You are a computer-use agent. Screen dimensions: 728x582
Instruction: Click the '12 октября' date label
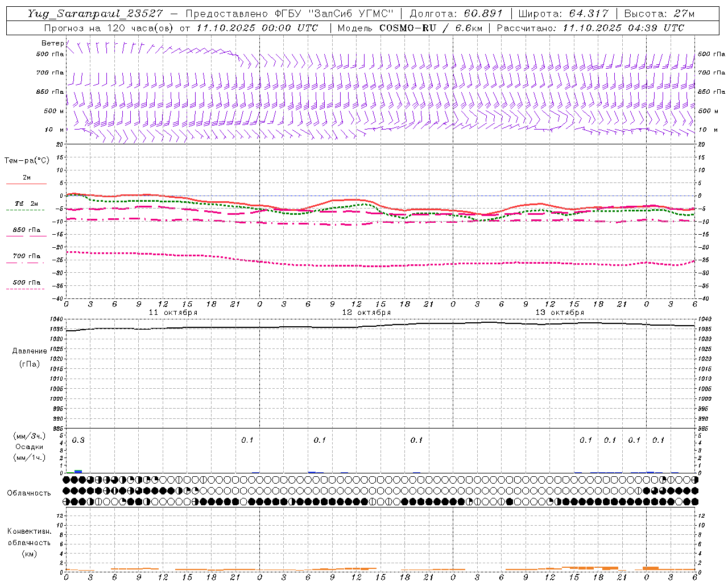tap(366, 313)
